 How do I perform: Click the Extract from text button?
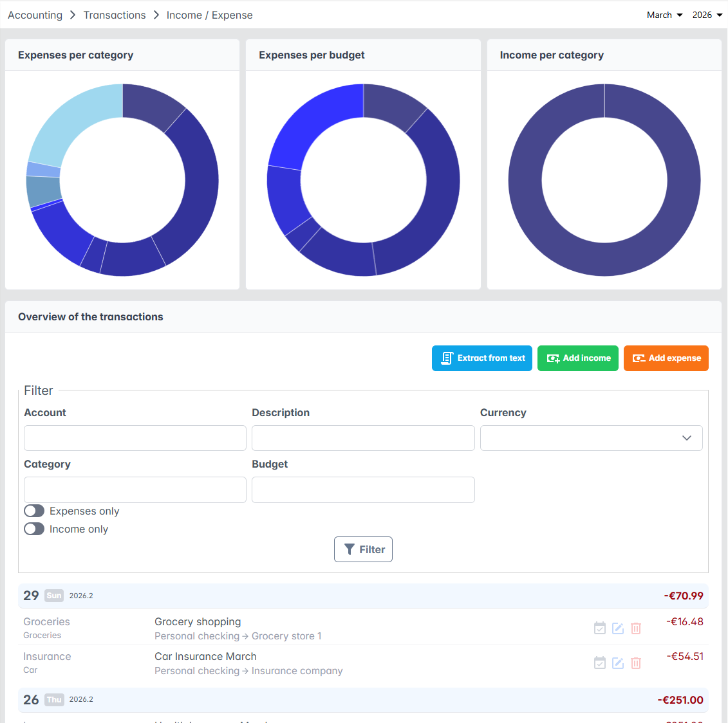[482, 358]
